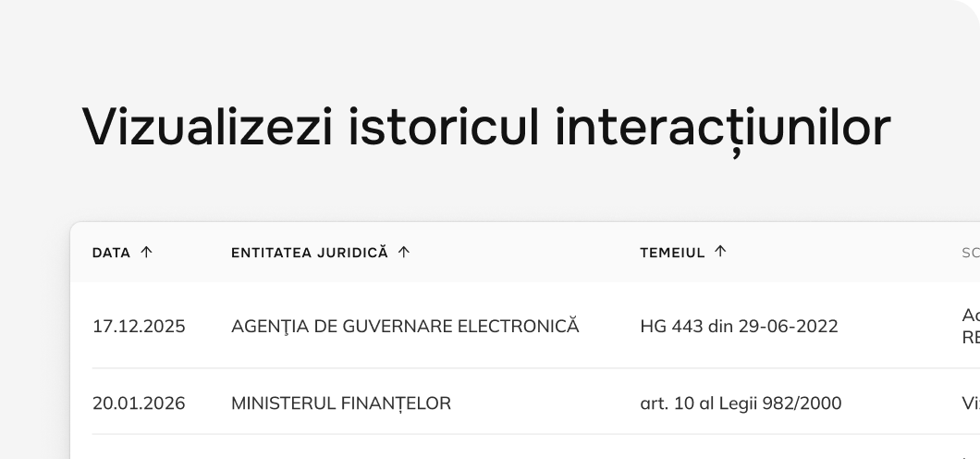Click art. 10 al Legii 982/2000
This screenshot has height=459, width=980.
point(741,403)
